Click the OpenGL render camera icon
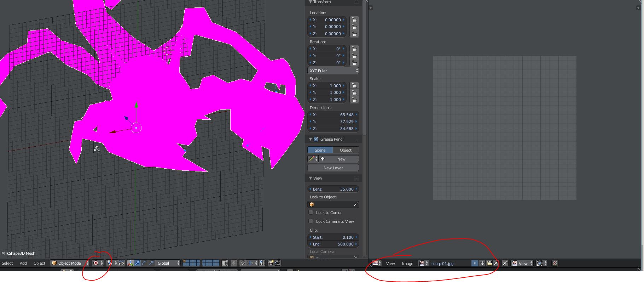The height and width of the screenshot is (282, 644). [x=271, y=263]
